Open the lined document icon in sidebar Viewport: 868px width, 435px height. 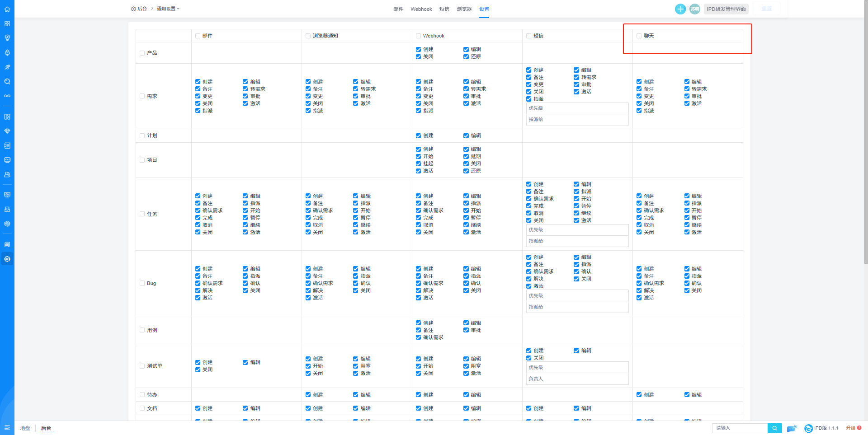(7, 145)
